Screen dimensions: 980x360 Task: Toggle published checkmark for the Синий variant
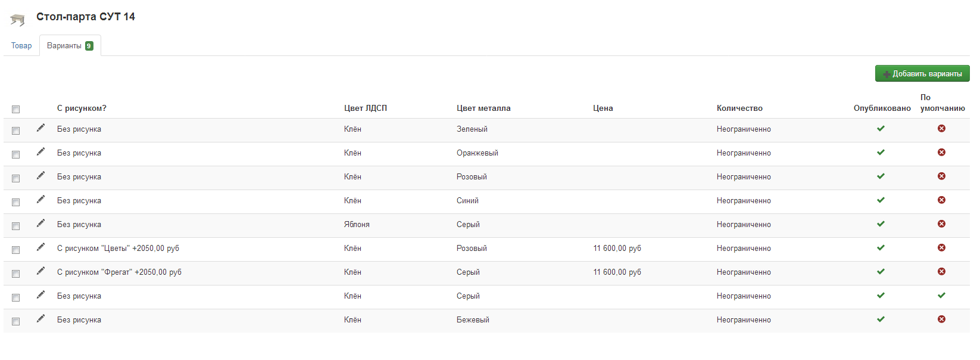coord(881,200)
